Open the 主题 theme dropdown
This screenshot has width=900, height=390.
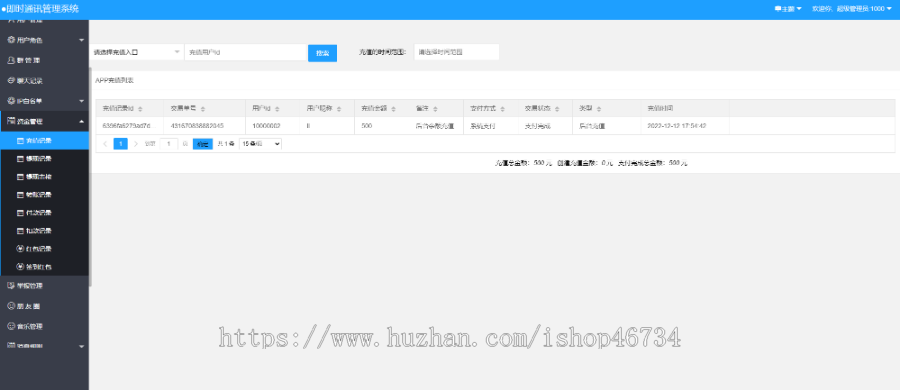coord(788,9)
